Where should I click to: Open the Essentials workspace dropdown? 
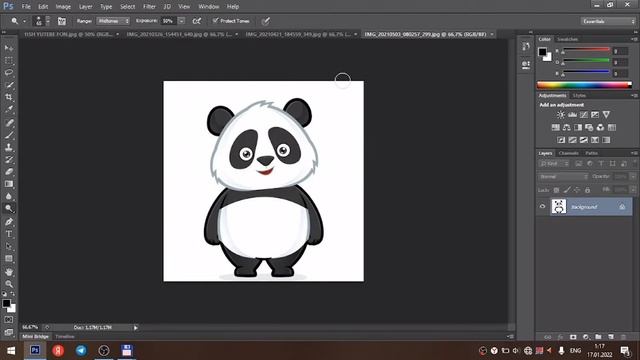tap(608, 21)
